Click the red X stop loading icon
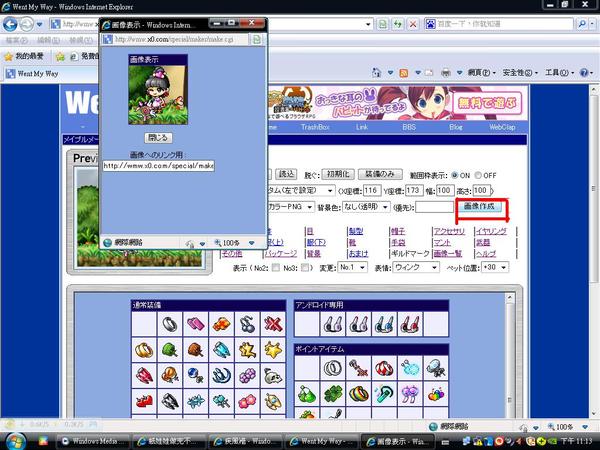 click(x=412, y=24)
